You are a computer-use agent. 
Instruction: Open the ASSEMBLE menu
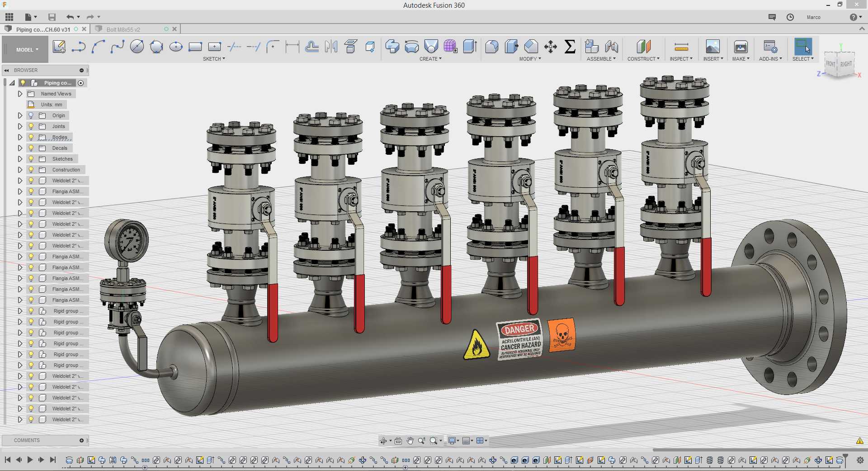(x=601, y=59)
